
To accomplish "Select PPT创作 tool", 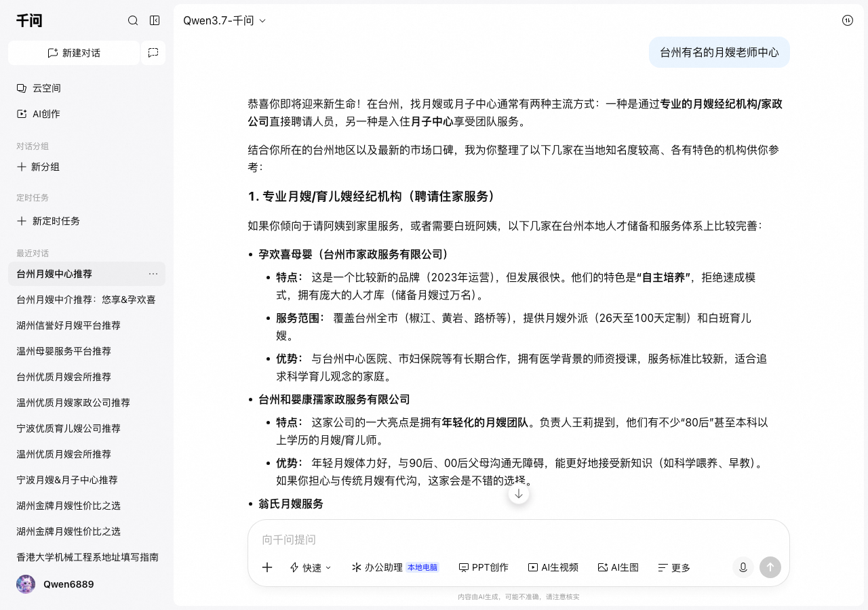I will click(484, 567).
